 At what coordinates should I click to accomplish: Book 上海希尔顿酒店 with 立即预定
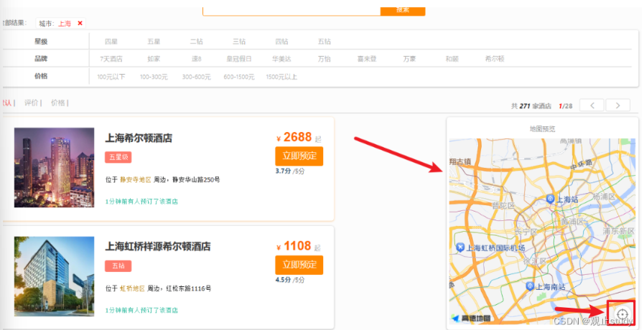click(299, 156)
